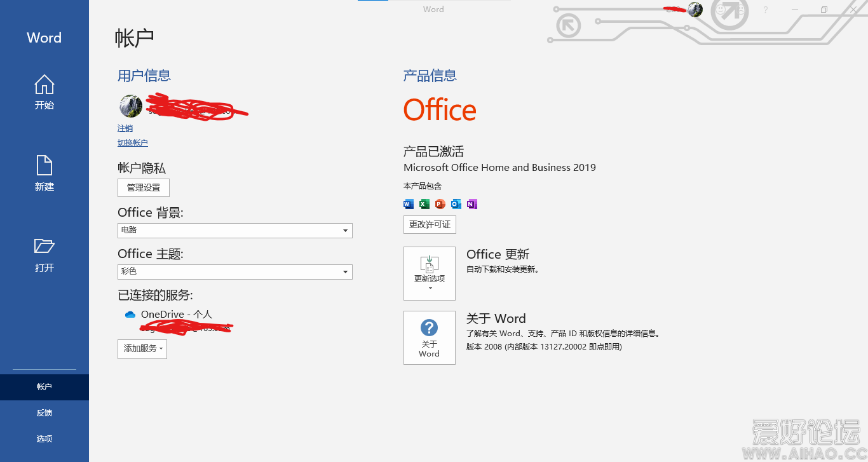This screenshot has height=462, width=868.
Task: Click the 管理设置 button under 帐户隐私
Action: [x=143, y=187]
